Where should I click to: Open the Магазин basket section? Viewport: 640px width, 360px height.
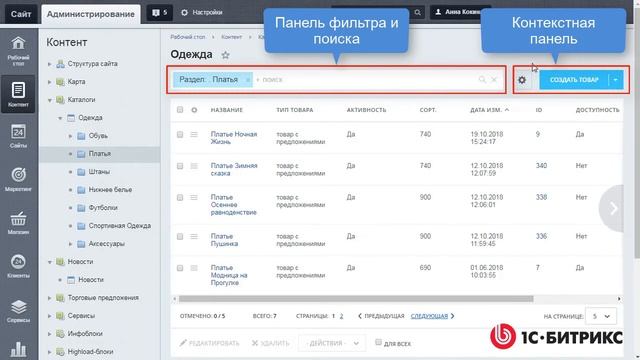[x=18, y=222]
